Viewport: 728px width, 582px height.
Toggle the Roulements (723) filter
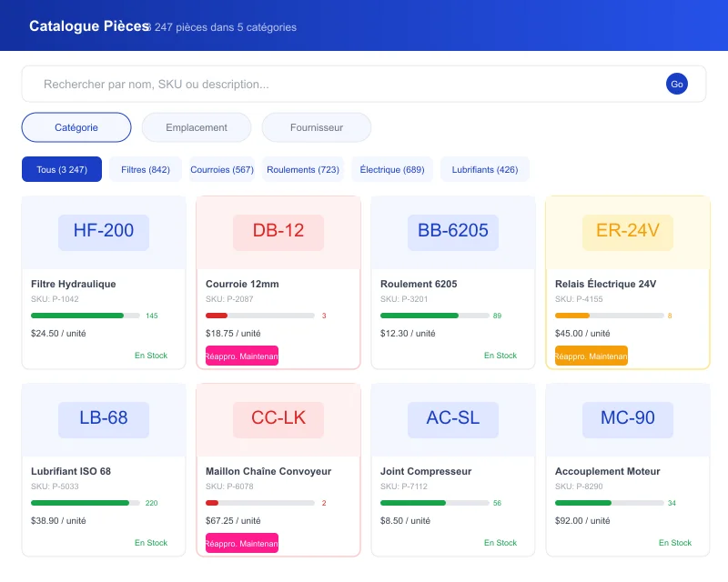[303, 169]
